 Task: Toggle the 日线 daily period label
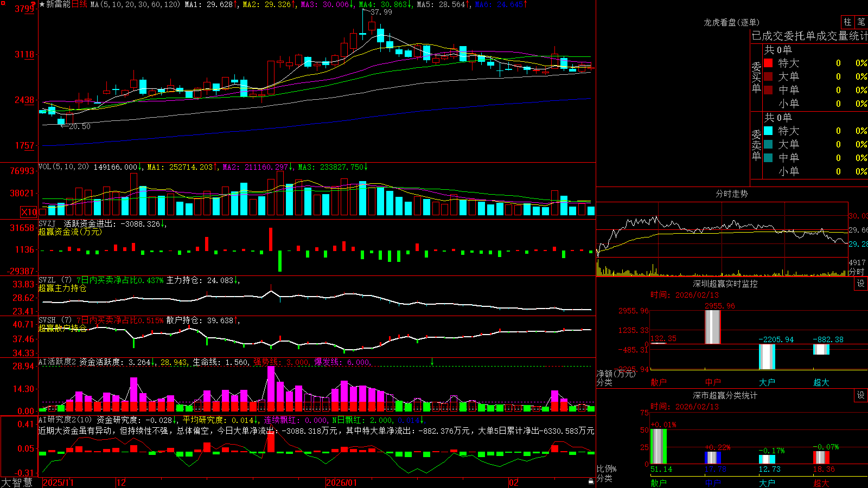pos(79,4)
